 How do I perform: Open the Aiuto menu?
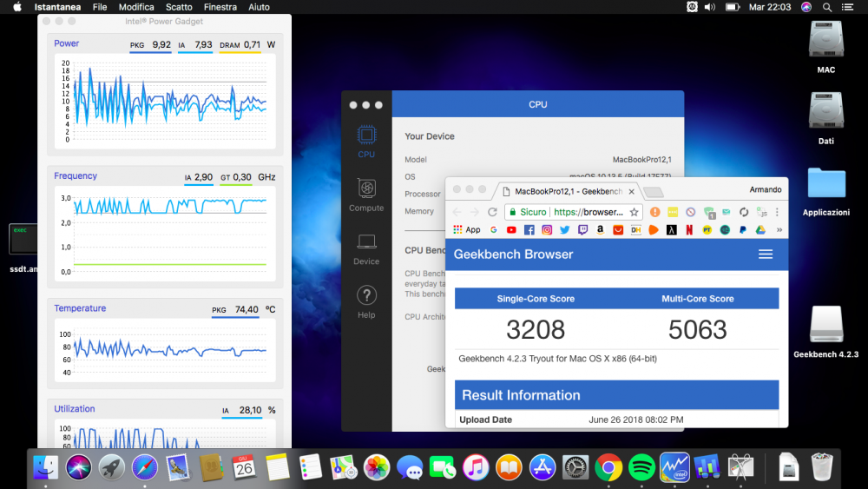click(259, 7)
